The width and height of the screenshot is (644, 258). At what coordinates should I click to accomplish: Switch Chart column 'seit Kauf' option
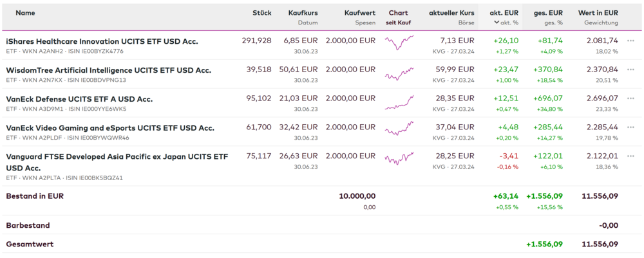tap(398, 23)
